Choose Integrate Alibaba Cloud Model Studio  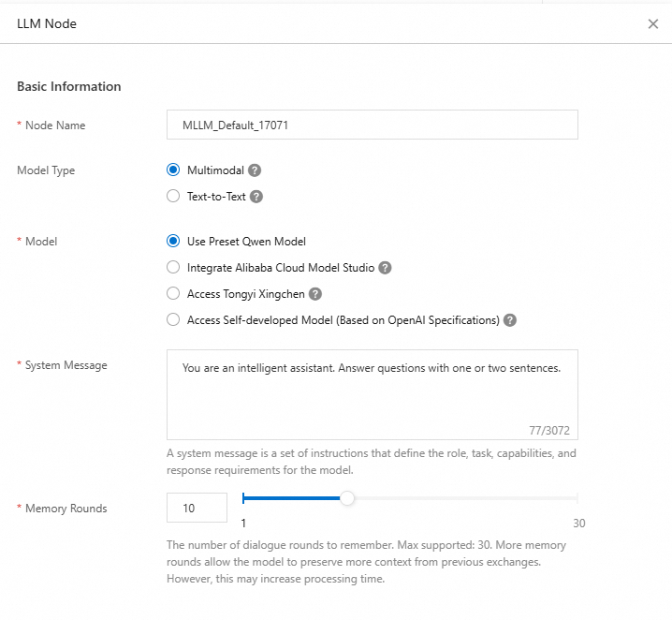tap(172, 268)
